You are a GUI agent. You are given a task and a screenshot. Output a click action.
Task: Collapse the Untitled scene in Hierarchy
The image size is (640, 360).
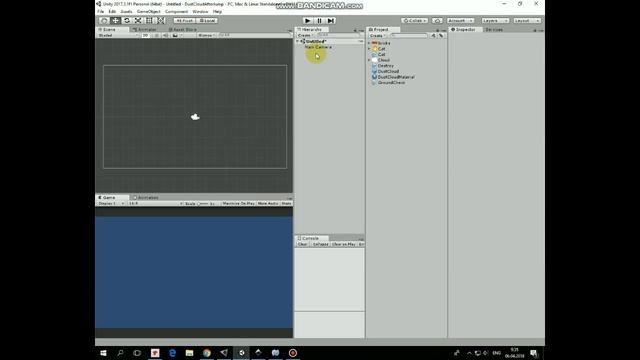[x=298, y=41]
